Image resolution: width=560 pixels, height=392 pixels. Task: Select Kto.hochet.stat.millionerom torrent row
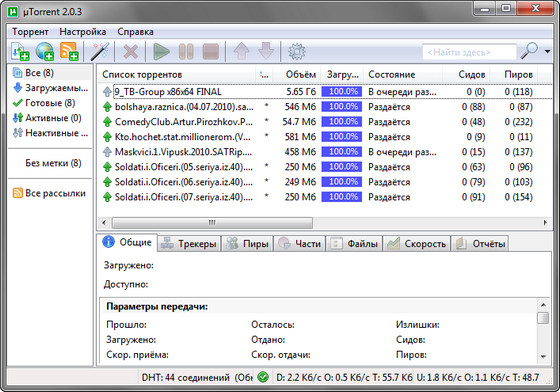[x=325, y=137]
